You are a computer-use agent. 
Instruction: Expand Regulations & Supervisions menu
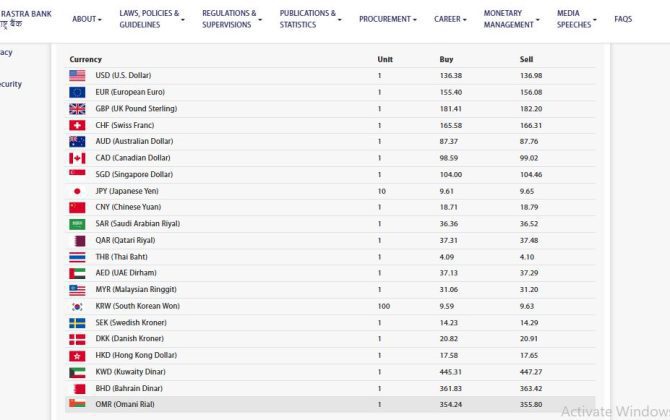pyautogui.click(x=231, y=19)
